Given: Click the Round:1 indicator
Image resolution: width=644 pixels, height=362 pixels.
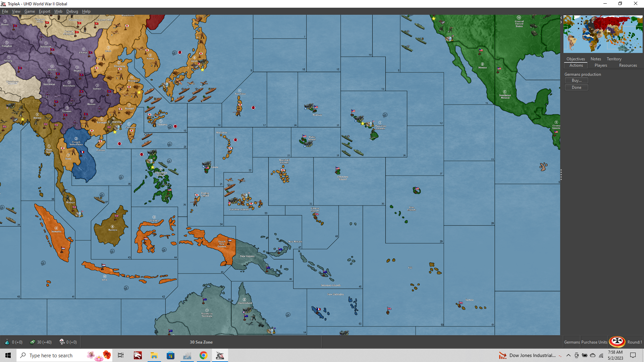Looking at the screenshot, I should pyautogui.click(x=635, y=342).
